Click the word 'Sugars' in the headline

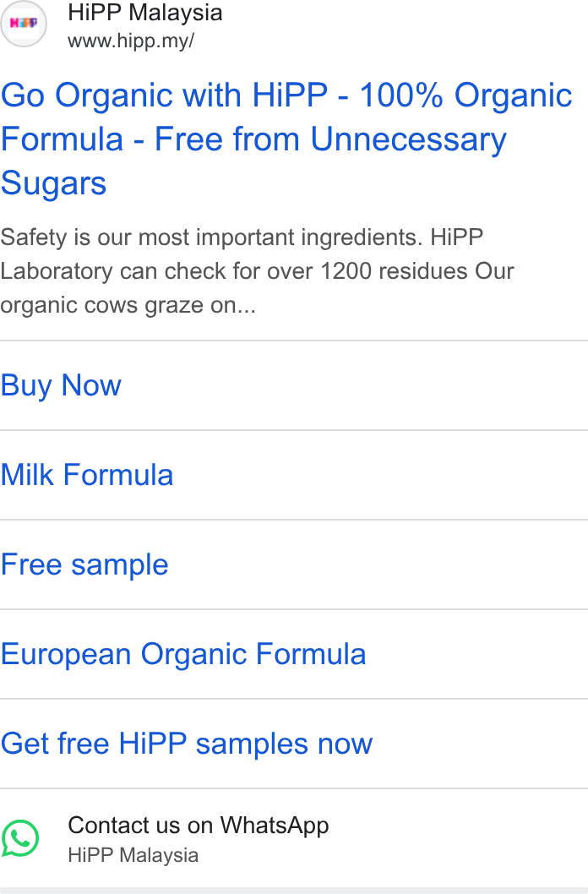coord(53,183)
